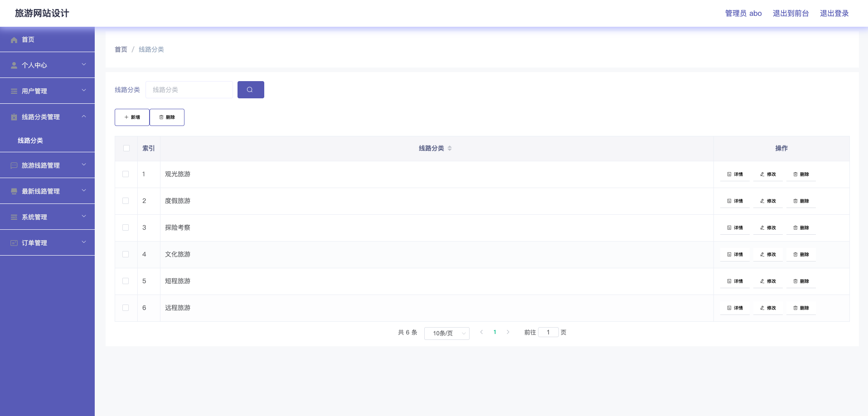The height and width of the screenshot is (416, 868).
Task: Open the 旅游线路管理 menu item
Action: [x=47, y=165]
